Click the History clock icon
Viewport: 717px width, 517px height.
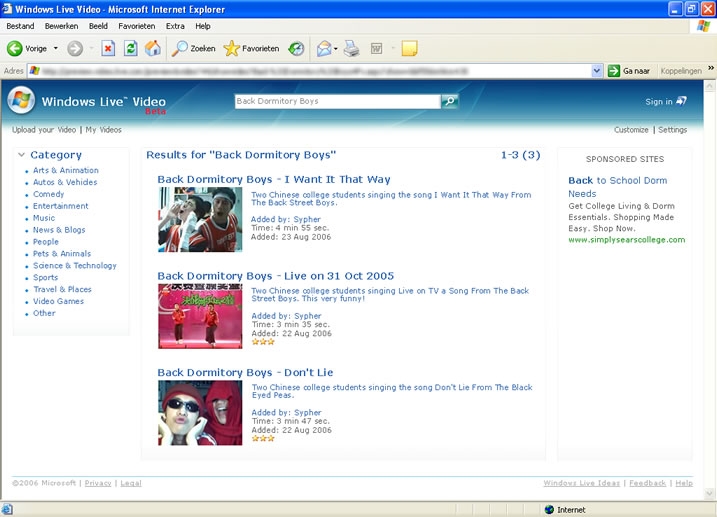point(296,48)
